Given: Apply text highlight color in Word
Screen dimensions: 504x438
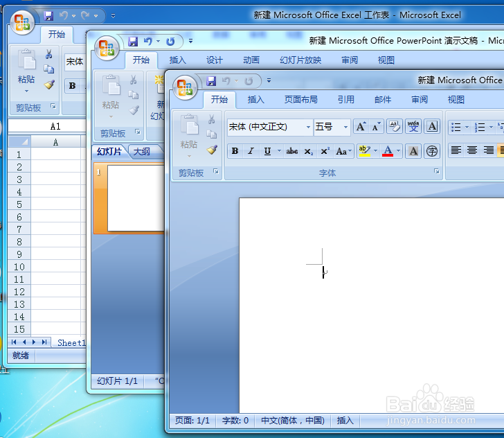Looking at the screenshot, I should coord(364,151).
